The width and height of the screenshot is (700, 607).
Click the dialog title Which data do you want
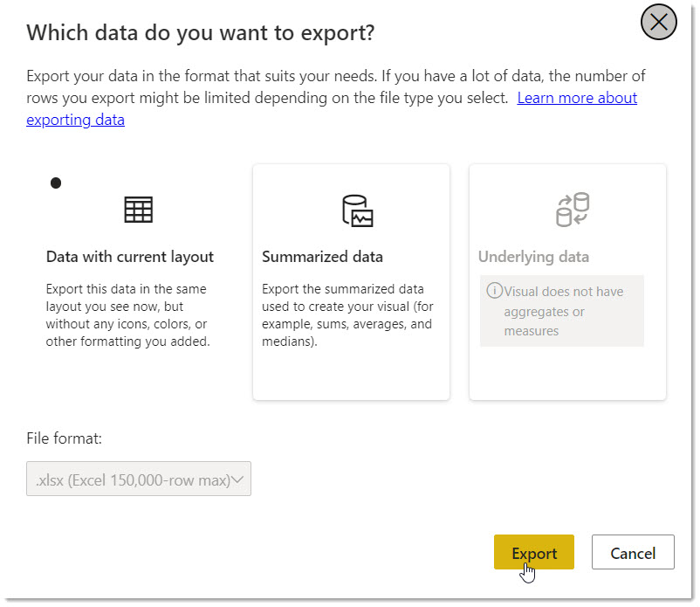201,33
